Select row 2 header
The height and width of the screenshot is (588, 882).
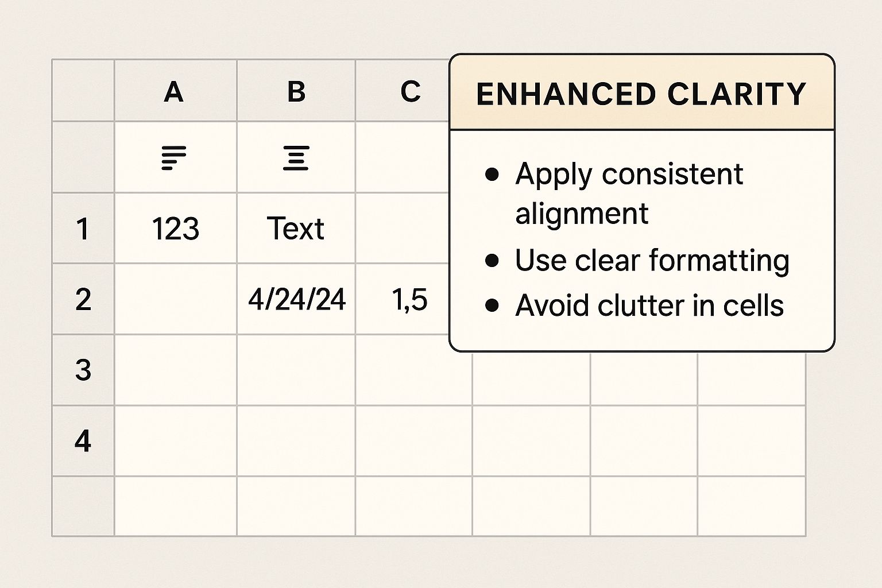(83, 299)
